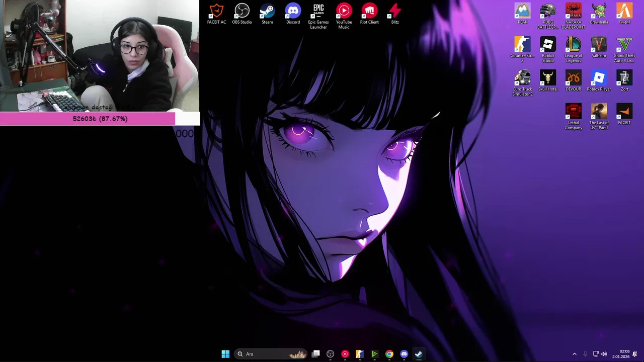Open the Steam desktop shortcut
Viewport: 644px width, 362px height.
pyautogui.click(x=267, y=14)
